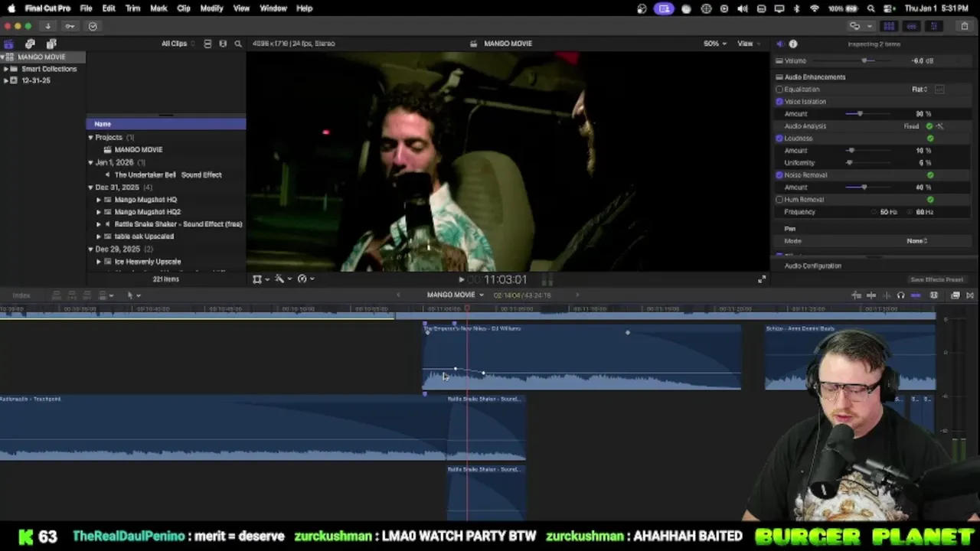Viewport: 980px width, 551px height.
Task: Open the enhancements magic wand menu
Action: 283,279
